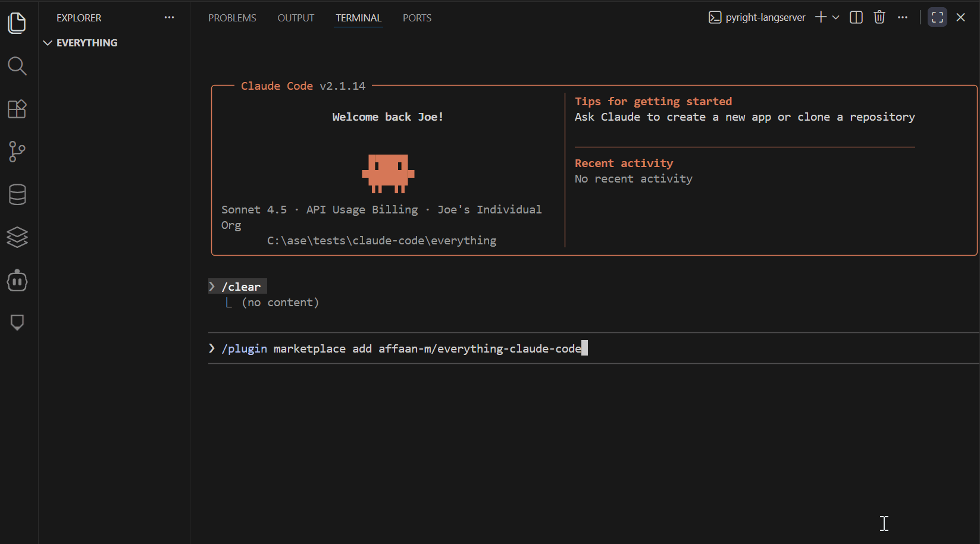Toggle maximized panel size
This screenshot has width=980, height=544.
[937, 17]
